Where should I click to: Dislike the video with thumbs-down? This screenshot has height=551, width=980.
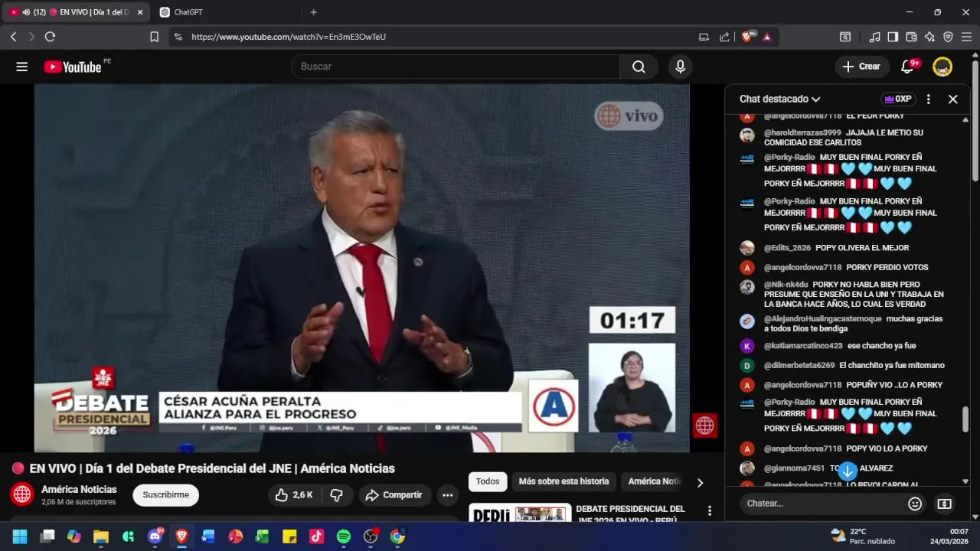pyautogui.click(x=336, y=495)
